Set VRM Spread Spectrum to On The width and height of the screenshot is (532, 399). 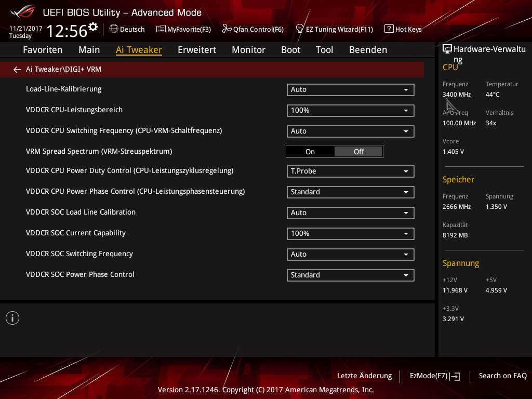tap(310, 152)
